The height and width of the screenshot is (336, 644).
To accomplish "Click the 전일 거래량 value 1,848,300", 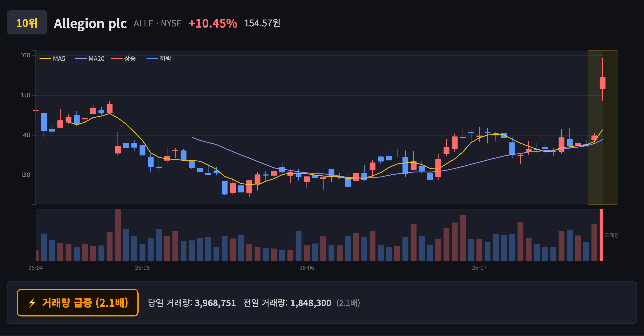I will [311, 303].
